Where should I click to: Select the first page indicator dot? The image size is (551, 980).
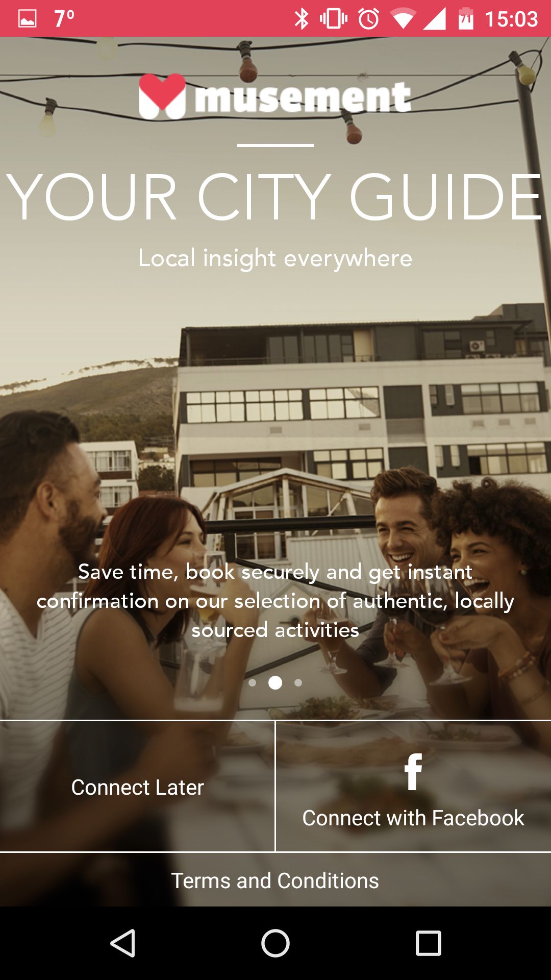point(253,682)
